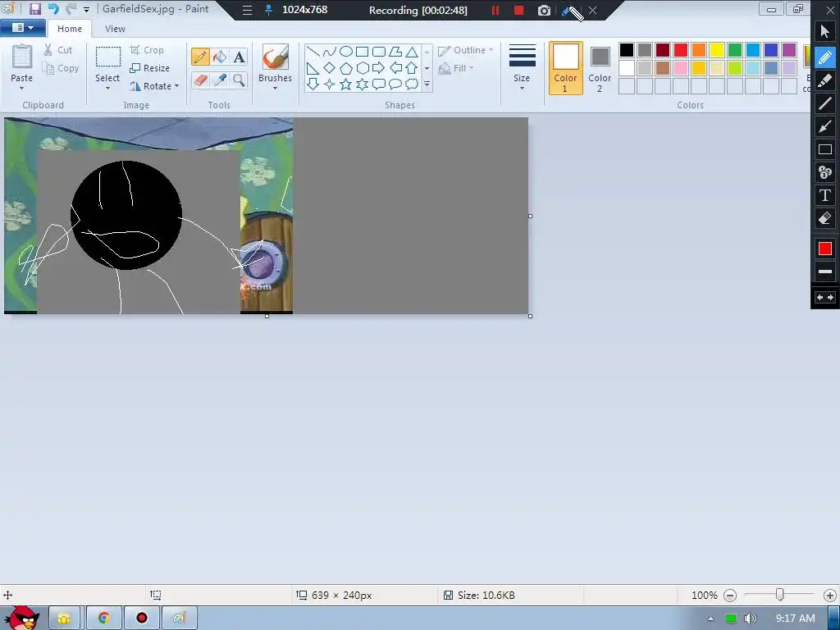Open the Rotate dropdown
The height and width of the screenshot is (630, 840).
[x=154, y=86]
